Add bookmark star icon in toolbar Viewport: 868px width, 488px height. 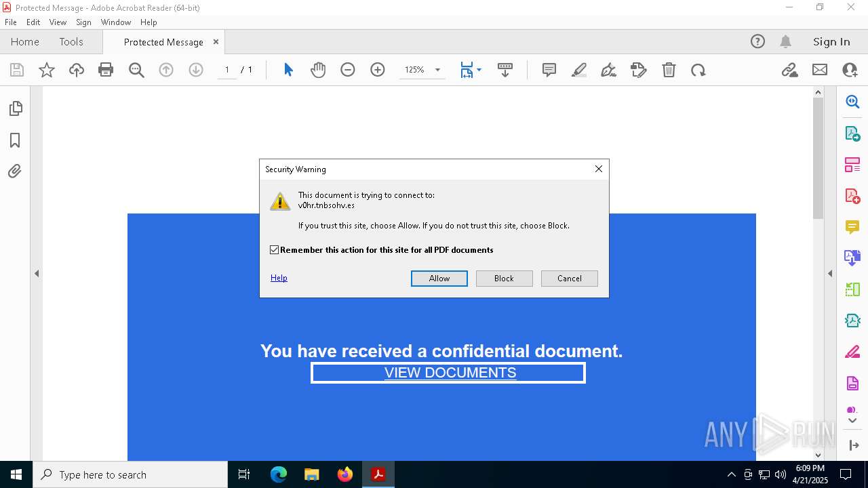coord(47,70)
